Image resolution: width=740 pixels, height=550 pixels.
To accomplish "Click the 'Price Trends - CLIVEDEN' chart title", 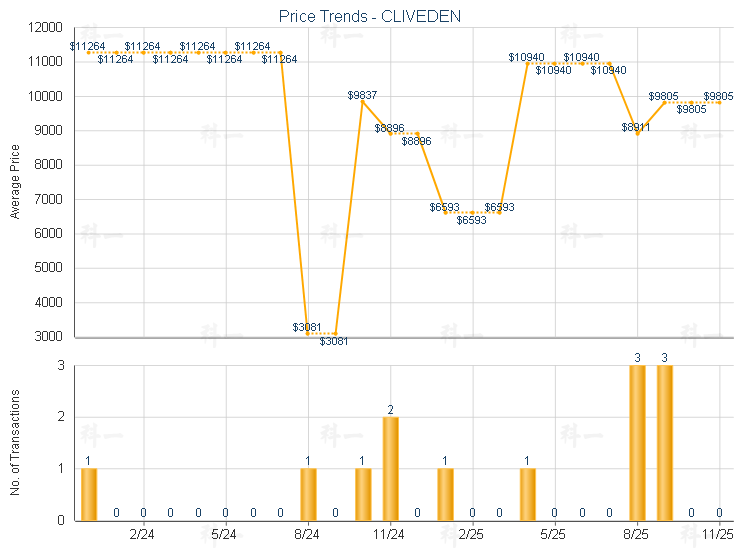I will pos(369,17).
